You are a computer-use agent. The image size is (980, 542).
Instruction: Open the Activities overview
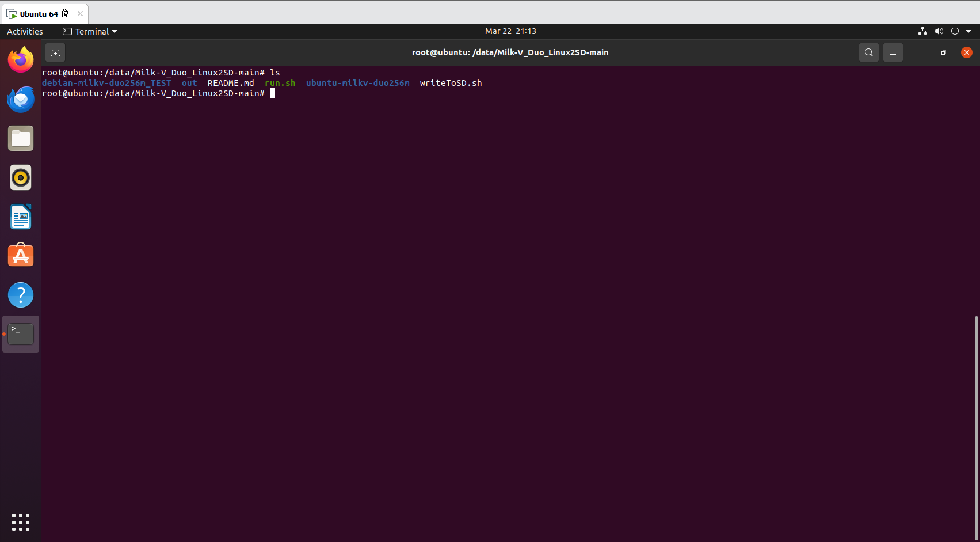click(x=25, y=32)
